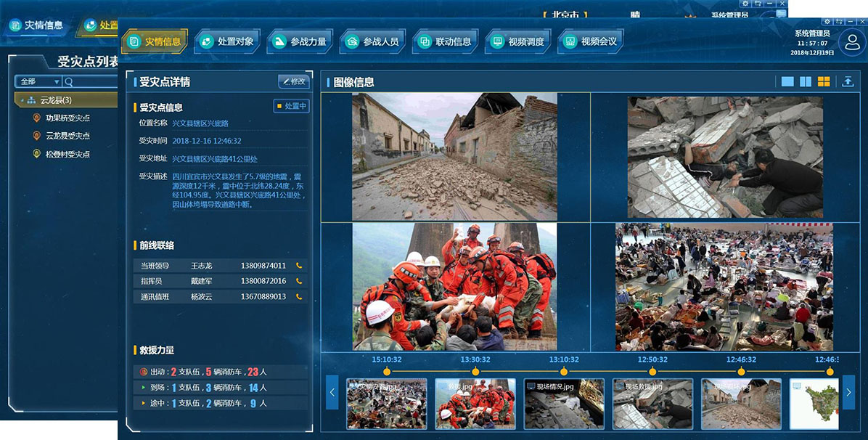Click the 出动 rescue force row
868x440 pixels.
(221, 372)
